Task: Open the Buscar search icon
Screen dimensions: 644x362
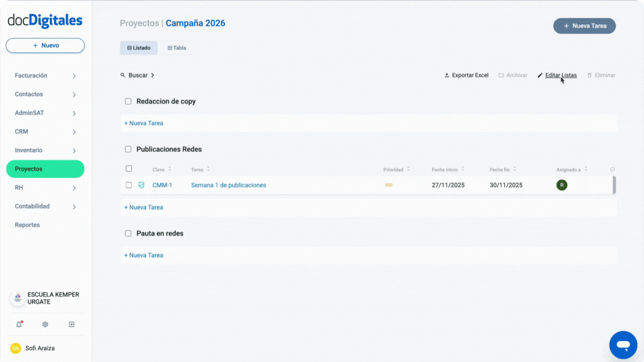Action: pos(123,74)
